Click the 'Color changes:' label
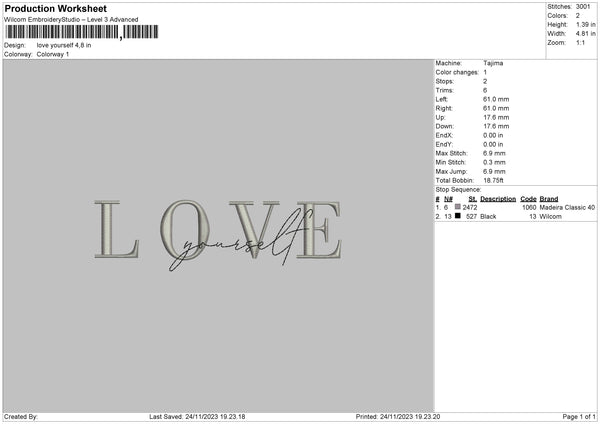 (x=457, y=72)
